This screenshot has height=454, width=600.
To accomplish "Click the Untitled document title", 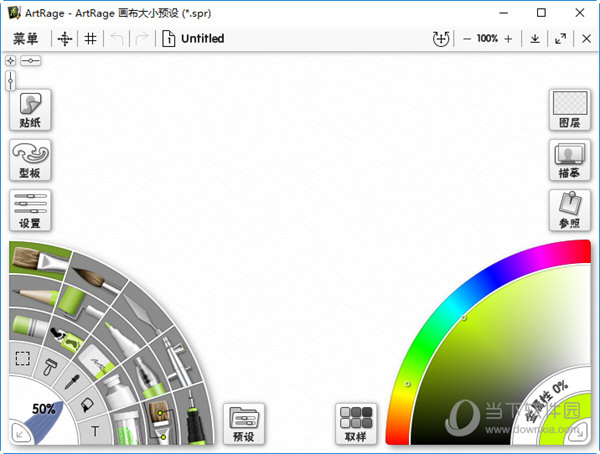I will (202, 39).
